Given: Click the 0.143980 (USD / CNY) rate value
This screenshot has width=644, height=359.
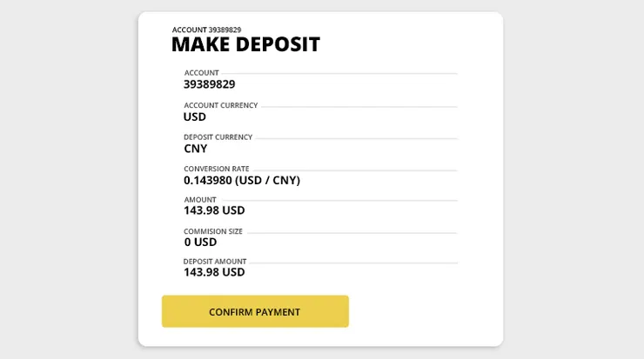Looking at the screenshot, I should coord(242,180).
